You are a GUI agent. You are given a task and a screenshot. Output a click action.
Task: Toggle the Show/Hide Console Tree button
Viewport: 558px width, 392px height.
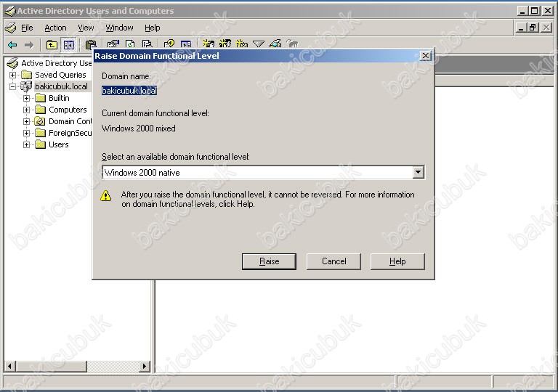tap(68, 45)
